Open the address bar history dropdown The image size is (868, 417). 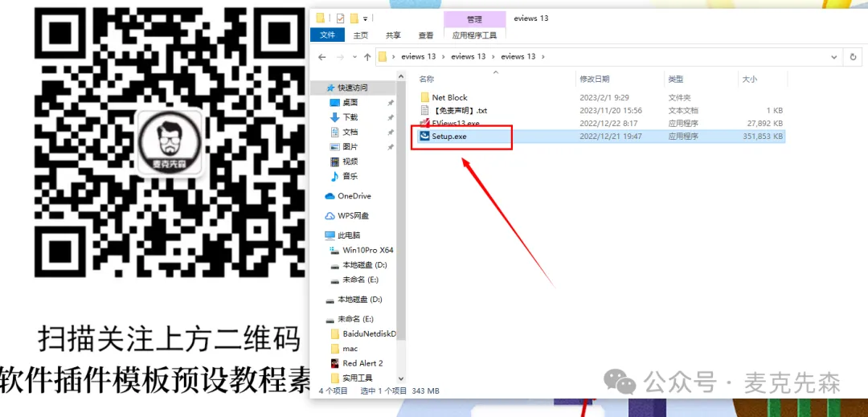click(834, 57)
